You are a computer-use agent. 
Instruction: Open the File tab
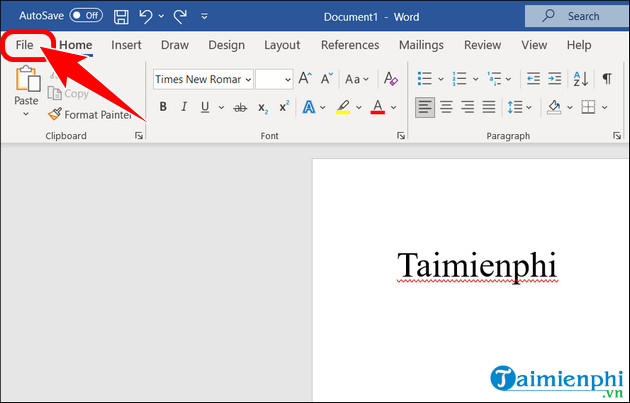[25, 45]
